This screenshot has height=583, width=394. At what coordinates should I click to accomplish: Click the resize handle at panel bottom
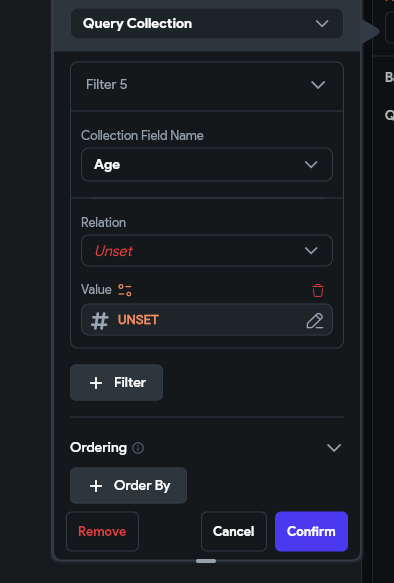(x=206, y=561)
